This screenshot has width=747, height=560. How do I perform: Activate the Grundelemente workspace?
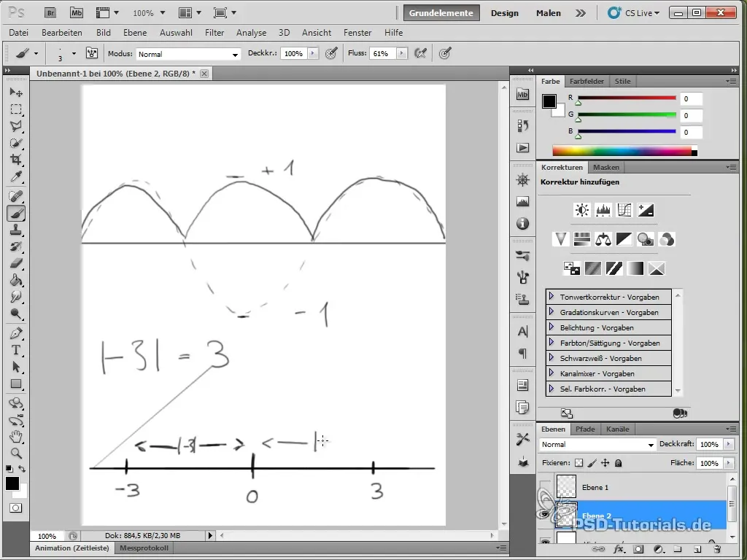[x=441, y=13]
